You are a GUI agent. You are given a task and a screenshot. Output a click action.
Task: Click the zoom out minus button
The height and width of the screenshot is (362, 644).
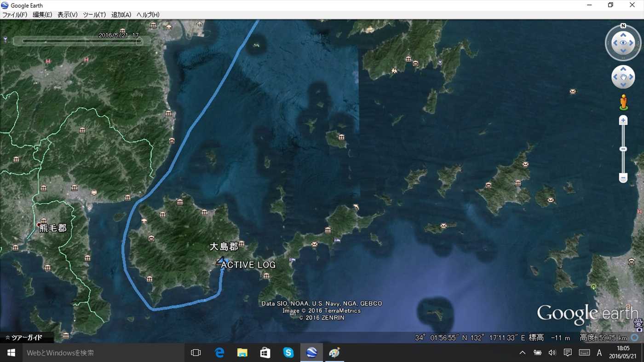[x=623, y=178]
